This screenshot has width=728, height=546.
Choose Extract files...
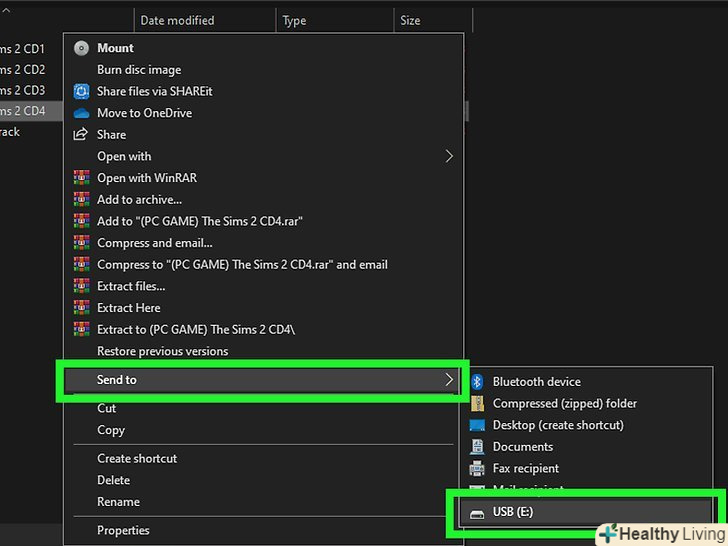point(263,286)
